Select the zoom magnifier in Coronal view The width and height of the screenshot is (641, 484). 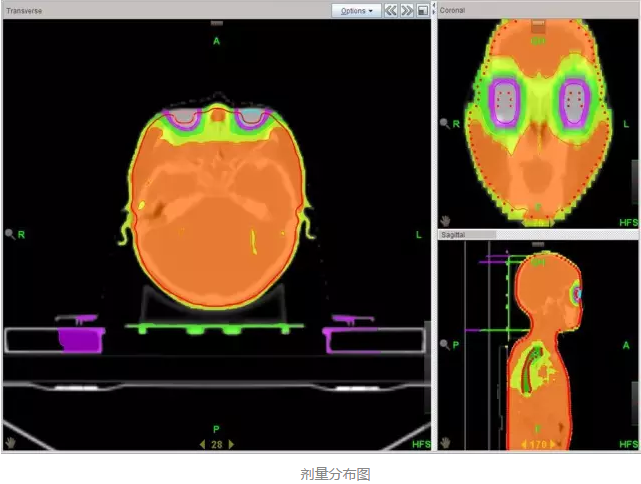[445, 124]
